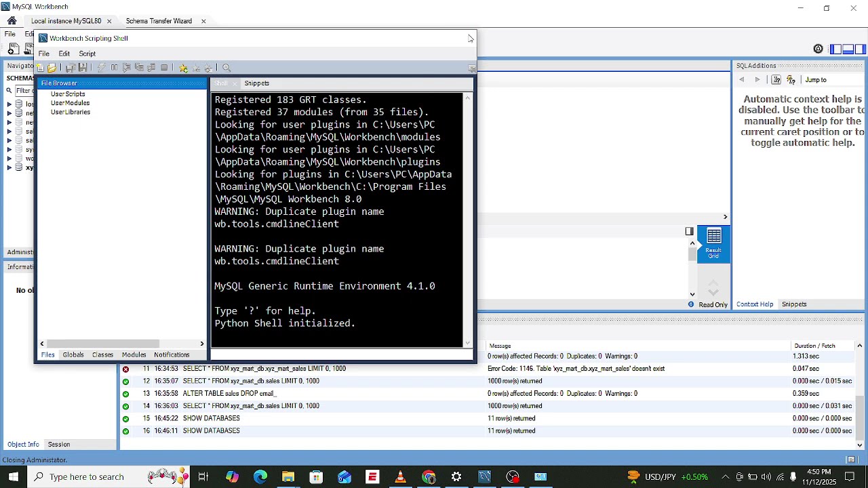Select Notifications tab at shell bottom
This screenshot has width=868, height=488.
tap(172, 355)
